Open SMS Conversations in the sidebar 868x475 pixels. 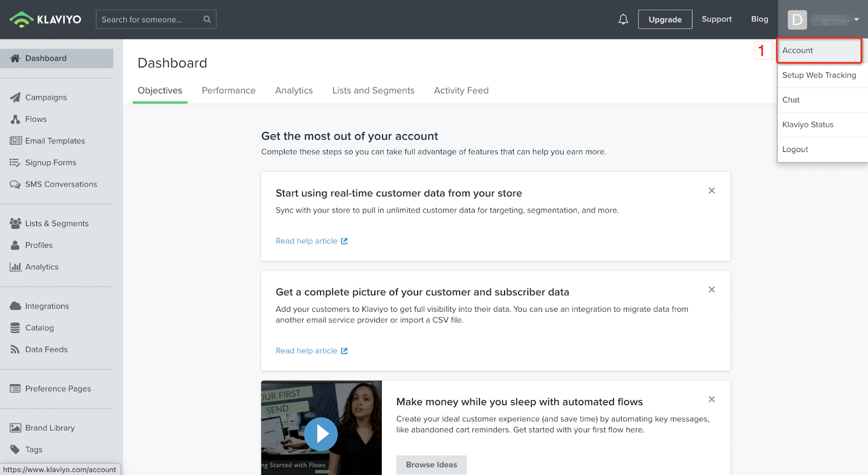click(61, 184)
